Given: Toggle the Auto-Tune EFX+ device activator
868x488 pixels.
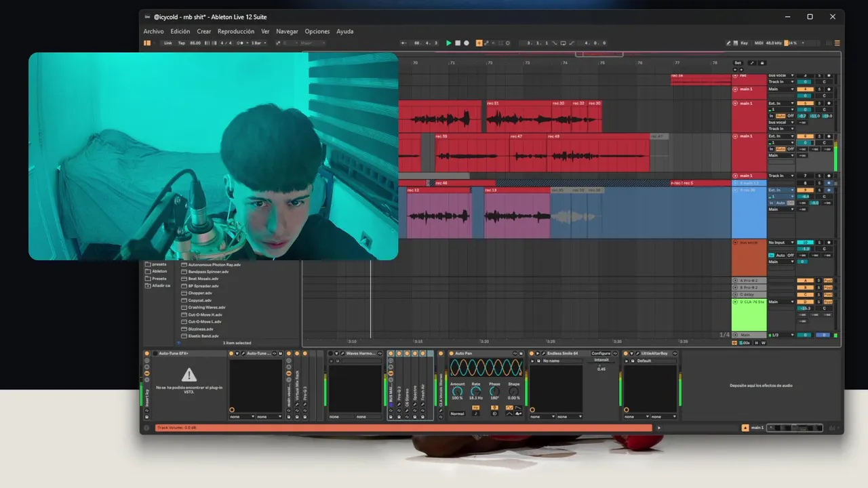Looking at the screenshot, I should [x=155, y=353].
